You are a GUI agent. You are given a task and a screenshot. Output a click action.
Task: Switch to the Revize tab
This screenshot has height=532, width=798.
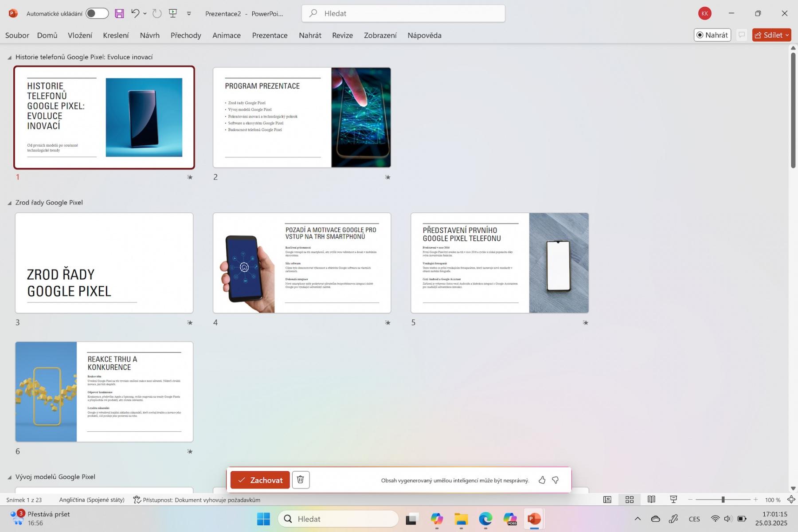coord(343,35)
